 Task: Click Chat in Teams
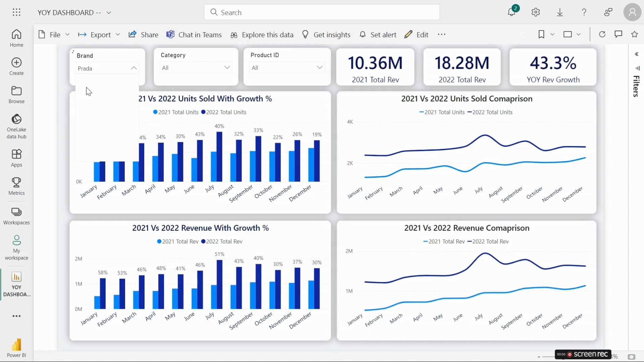tap(194, 35)
